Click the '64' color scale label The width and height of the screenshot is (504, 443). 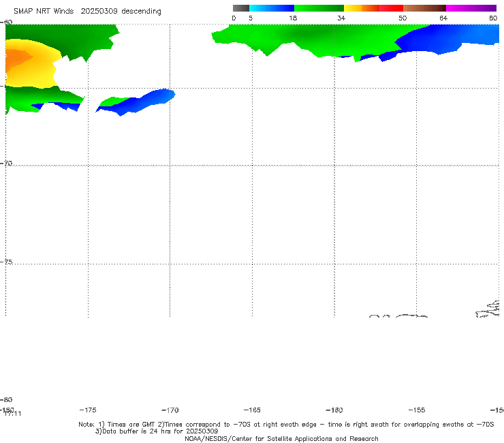click(443, 18)
